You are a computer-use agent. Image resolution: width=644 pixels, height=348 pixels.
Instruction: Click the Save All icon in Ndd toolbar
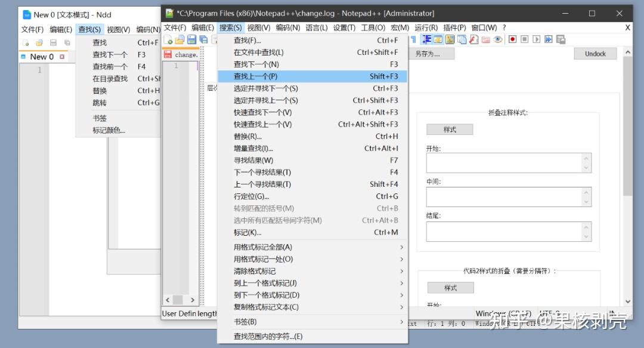[x=67, y=42]
